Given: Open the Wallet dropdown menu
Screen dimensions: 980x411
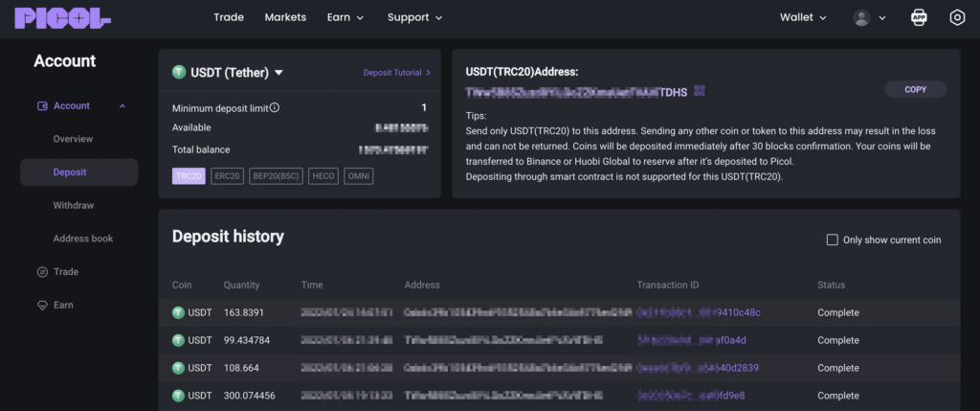Looking at the screenshot, I should point(803,17).
